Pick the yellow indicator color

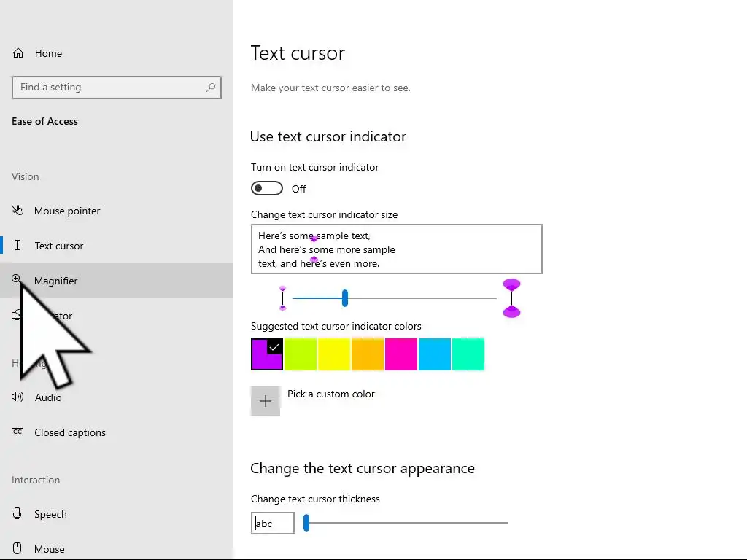333,354
